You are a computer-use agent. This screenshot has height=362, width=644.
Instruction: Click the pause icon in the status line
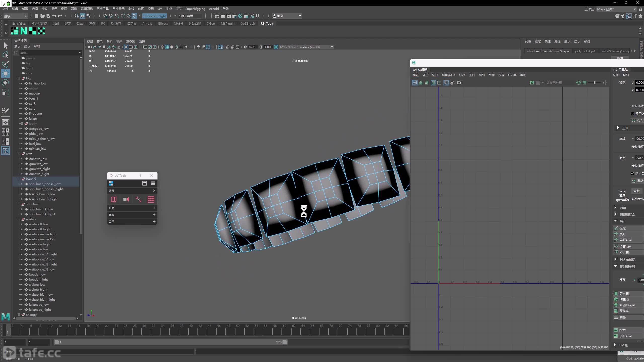point(258,16)
